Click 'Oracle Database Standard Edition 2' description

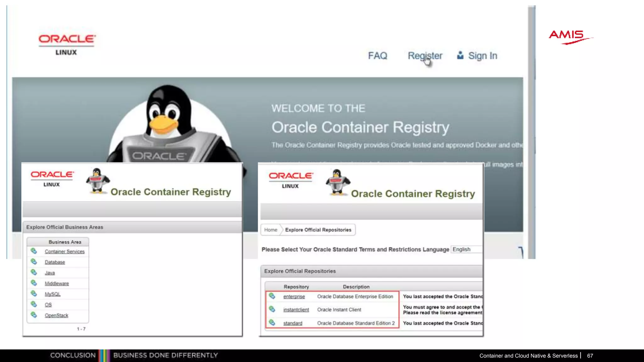(356, 323)
